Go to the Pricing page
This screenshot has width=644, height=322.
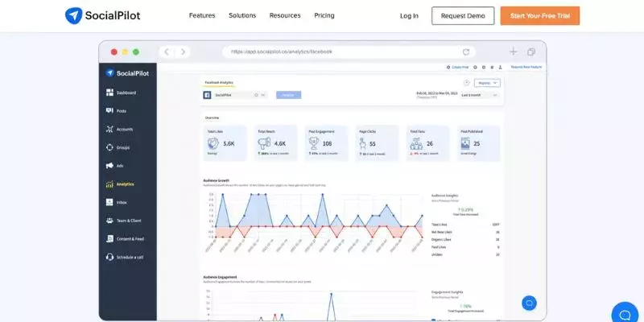click(x=324, y=15)
